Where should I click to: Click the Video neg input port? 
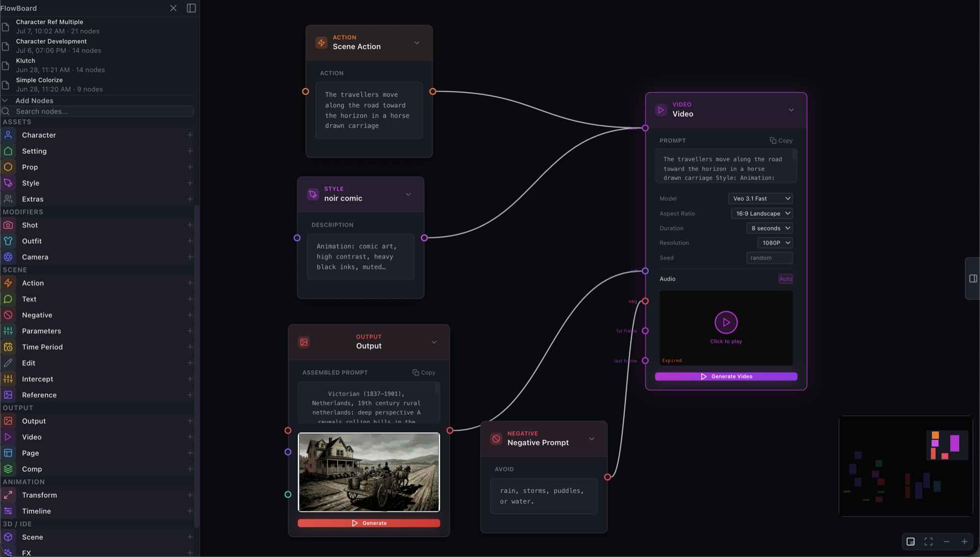[x=645, y=301]
